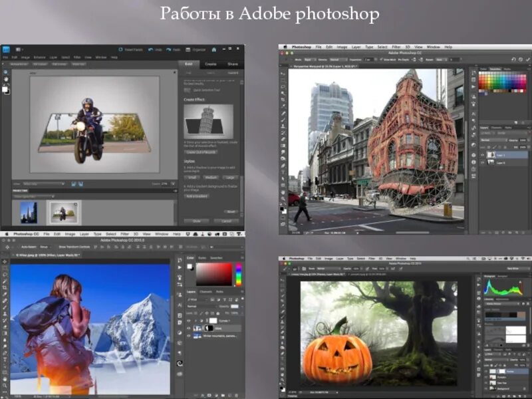This screenshot has height=399, width=532.
Task: Open blend mode Normal dropdown in building window
Action: coord(493,140)
